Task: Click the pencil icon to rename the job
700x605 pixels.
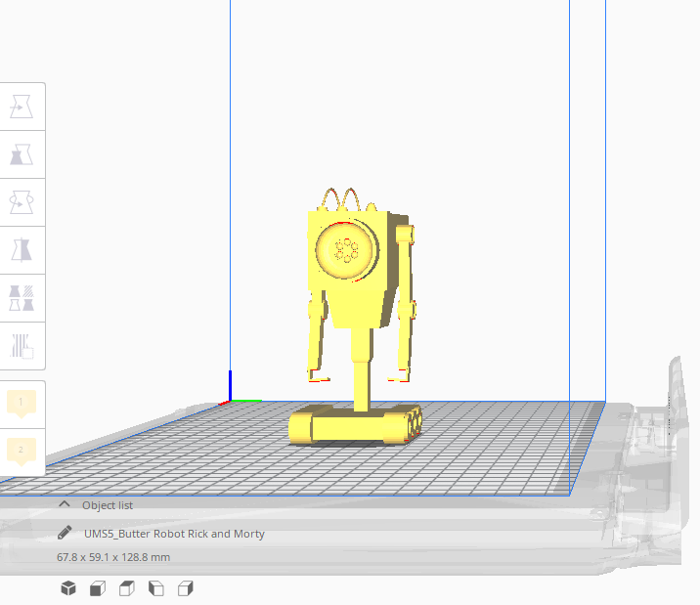Action: 65,533
